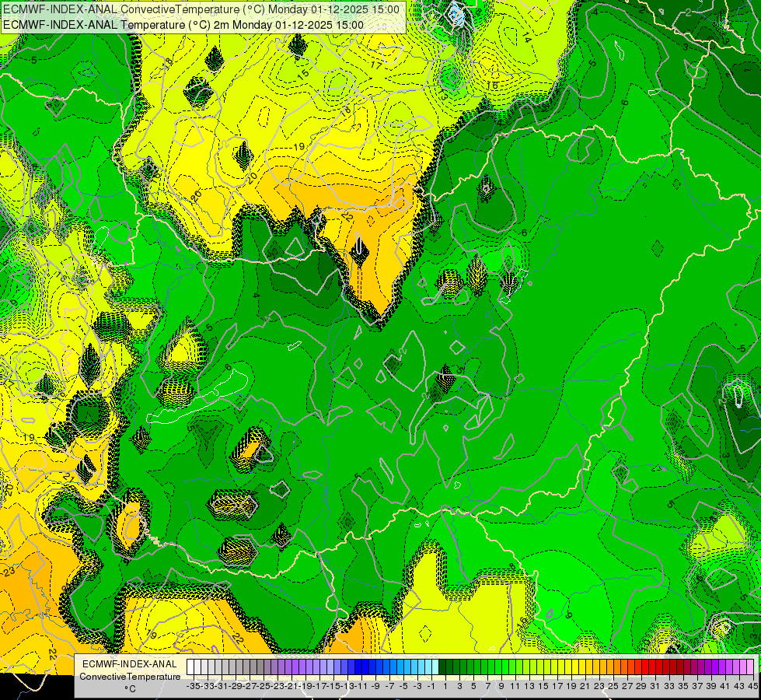Screen dimensions: 761x700
Task: Click the 17 contour label near the top
Action: (x=376, y=65)
